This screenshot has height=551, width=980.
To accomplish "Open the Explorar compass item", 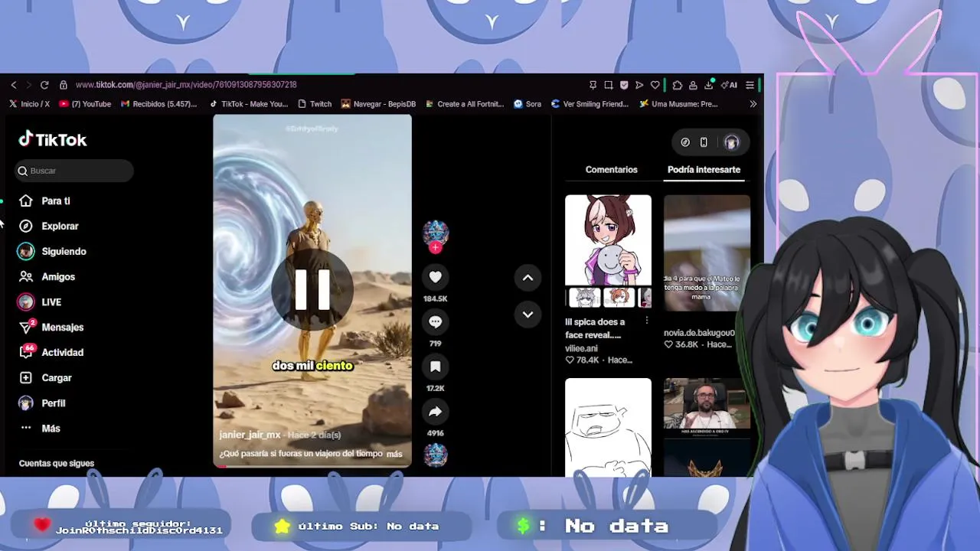I will tap(49, 226).
